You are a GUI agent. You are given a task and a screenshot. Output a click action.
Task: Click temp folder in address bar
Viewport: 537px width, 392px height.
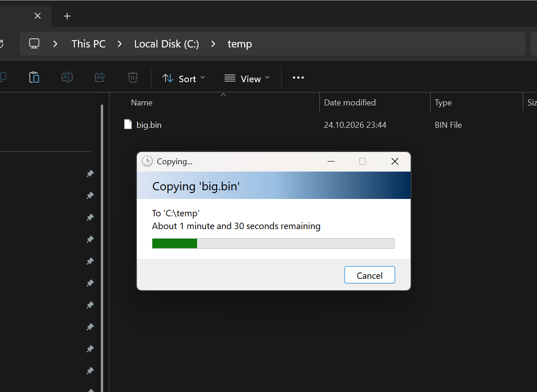240,44
